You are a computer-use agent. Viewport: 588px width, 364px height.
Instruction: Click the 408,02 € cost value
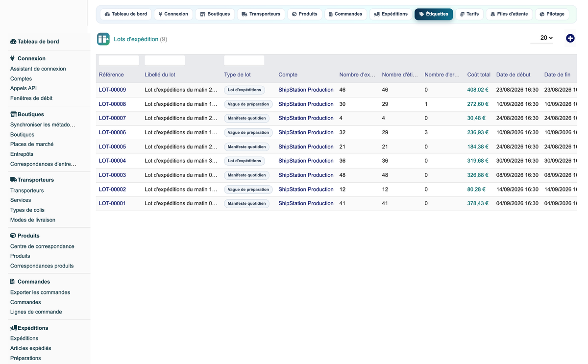tap(478, 90)
